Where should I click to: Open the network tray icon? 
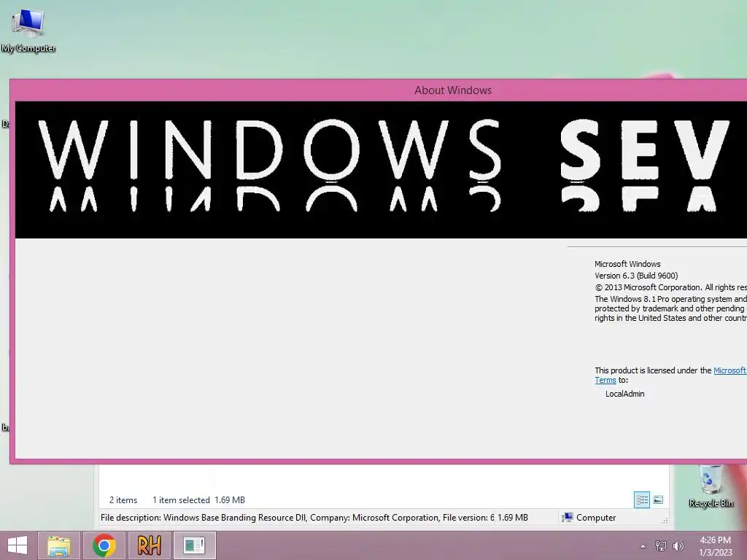tap(660, 546)
